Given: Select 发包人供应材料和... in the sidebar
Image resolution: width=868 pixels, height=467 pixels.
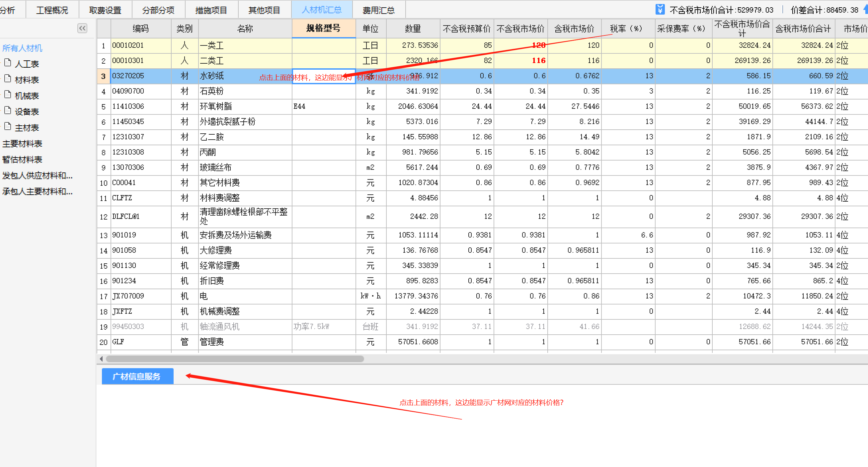Looking at the screenshot, I should click(38, 175).
